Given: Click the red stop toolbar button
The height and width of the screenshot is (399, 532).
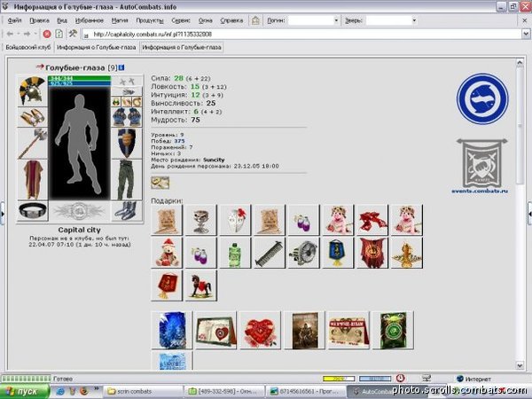Looking at the screenshot, I should point(47,34).
